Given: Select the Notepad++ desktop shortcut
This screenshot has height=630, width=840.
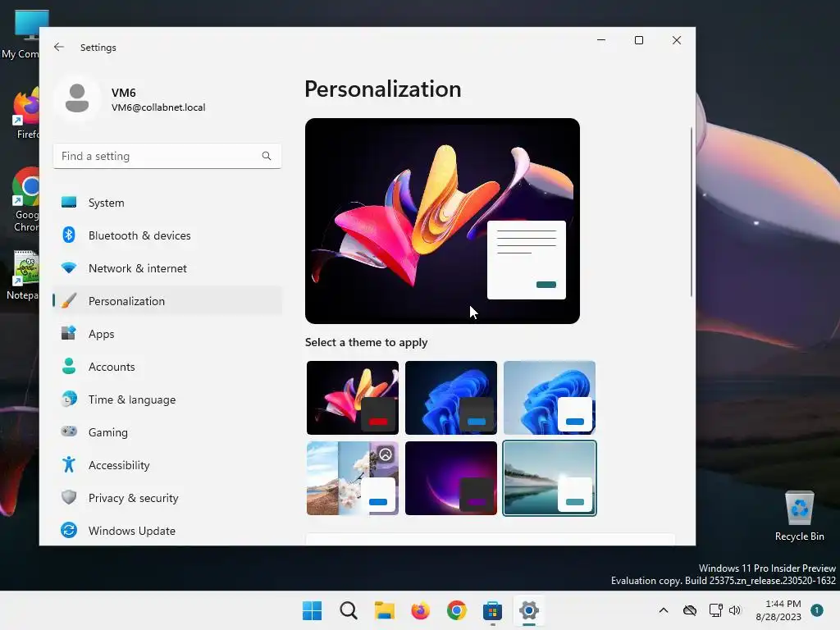Looking at the screenshot, I should coord(22,276).
